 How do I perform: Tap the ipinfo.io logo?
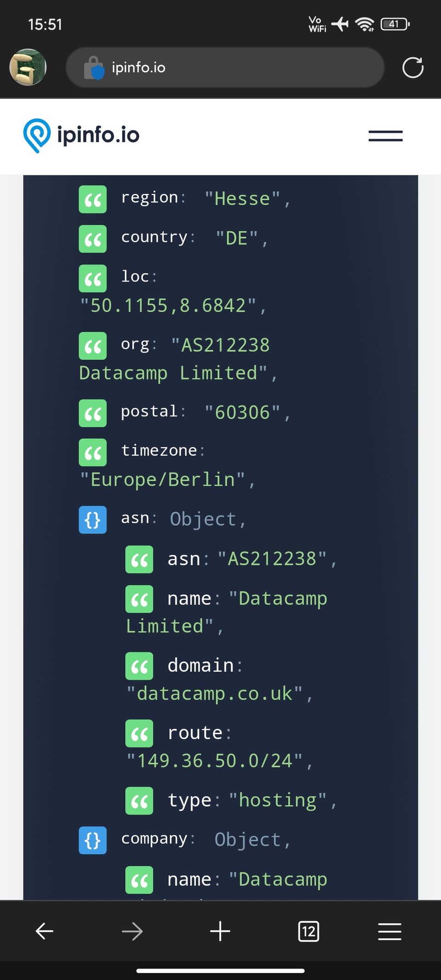(x=81, y=135)
